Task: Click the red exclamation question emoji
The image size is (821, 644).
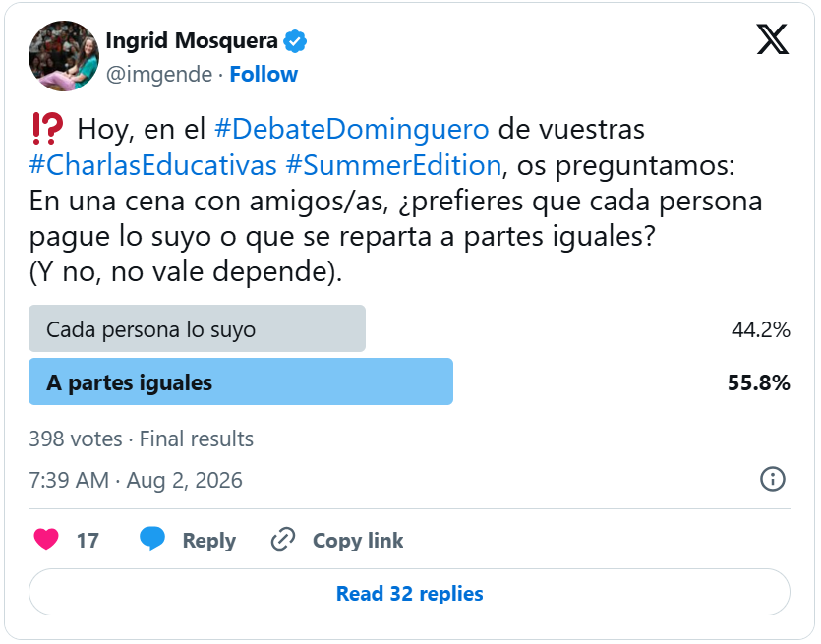Action: (47, 129)
